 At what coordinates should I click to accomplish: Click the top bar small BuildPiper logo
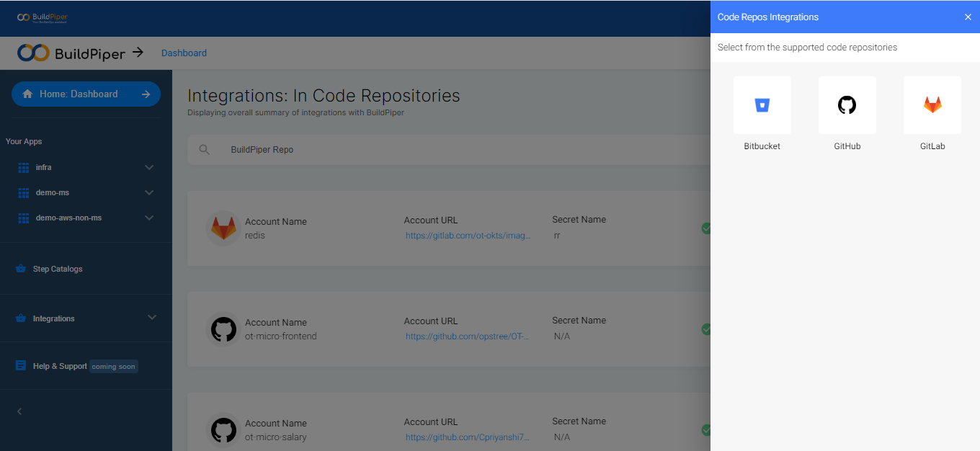pyautogui.click(x=43, y=17)
